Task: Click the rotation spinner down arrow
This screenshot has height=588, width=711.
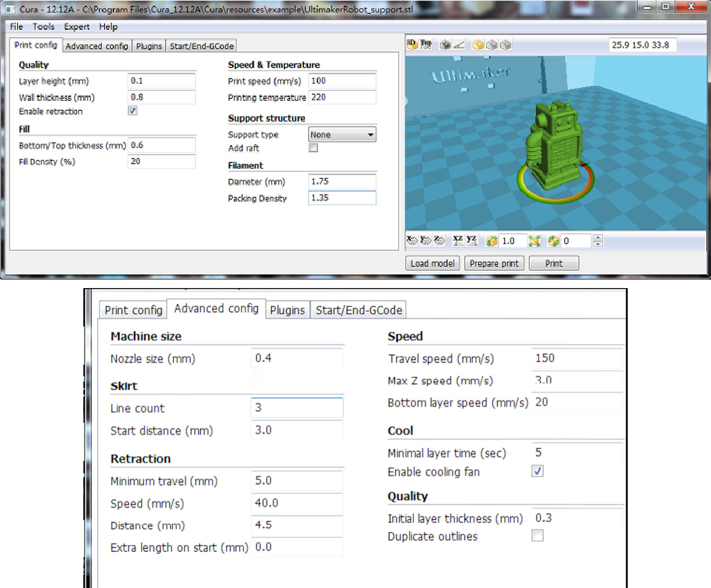Action: (598, 244)
